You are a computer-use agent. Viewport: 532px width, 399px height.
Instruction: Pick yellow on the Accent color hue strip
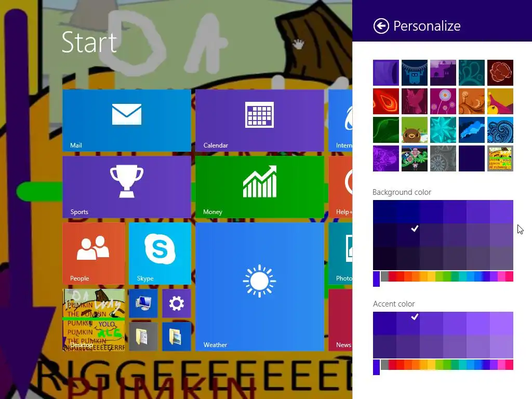click(431, 365)
